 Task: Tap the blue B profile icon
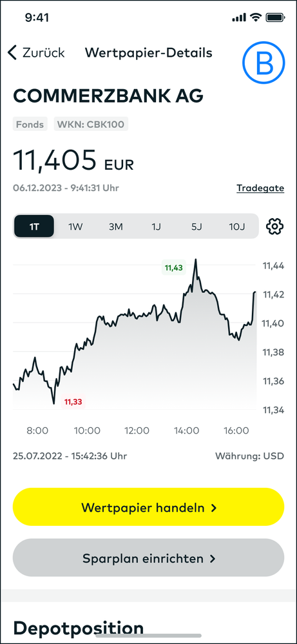click(x=263, y=61)
